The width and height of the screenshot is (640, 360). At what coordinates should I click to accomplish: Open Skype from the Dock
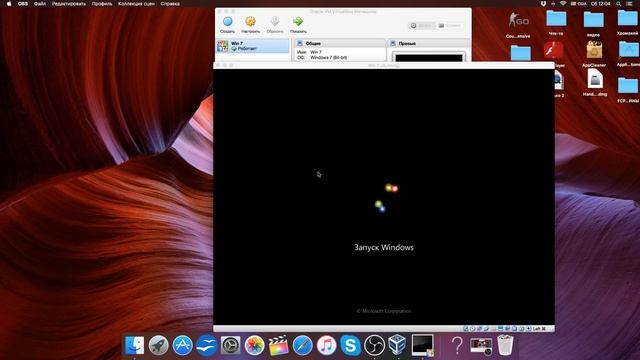click(351, 345)
